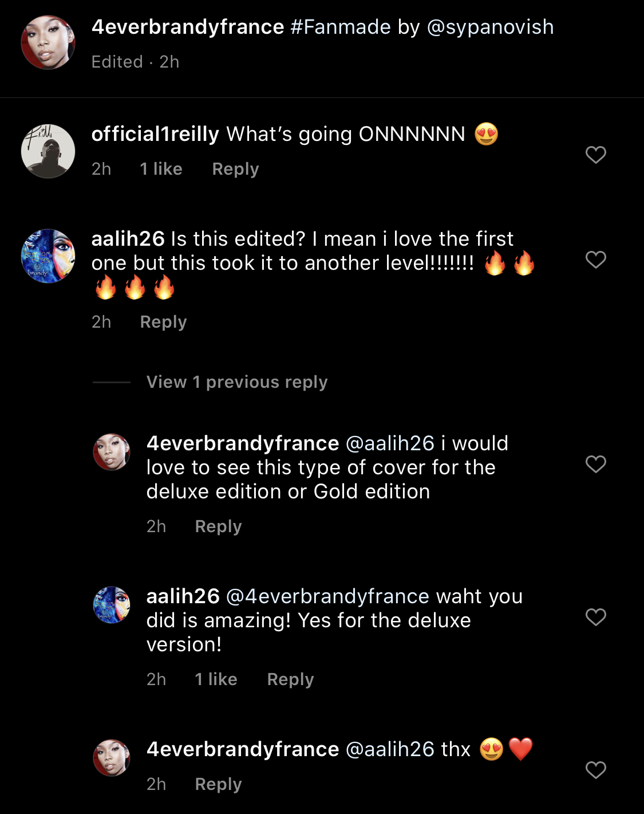The width and height of the screenshot is (644, 814).
Task: View "1 like" on aalih26's deluxe version reply
Action: (216, 679)
